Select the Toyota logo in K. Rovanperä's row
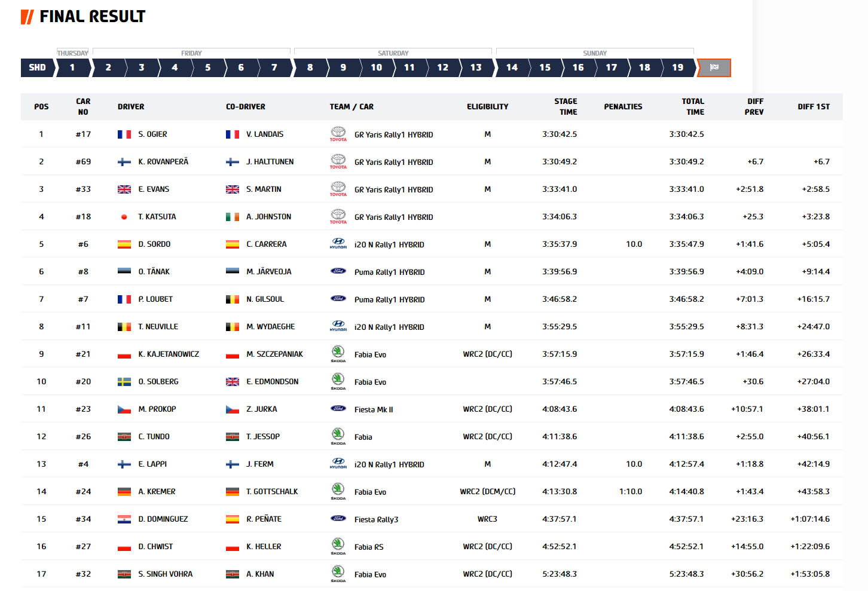This screenshot has height=591, width=868. (338, 161)
